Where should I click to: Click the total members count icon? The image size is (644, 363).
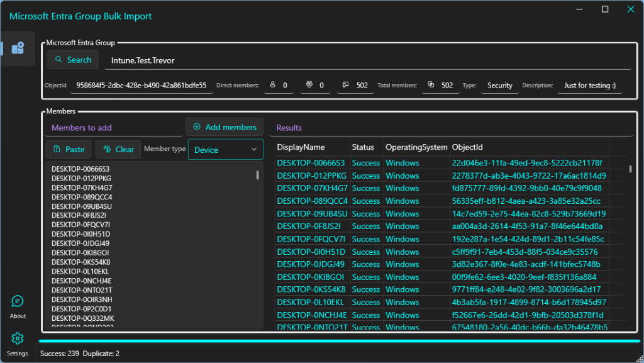[x=431, y=85]
